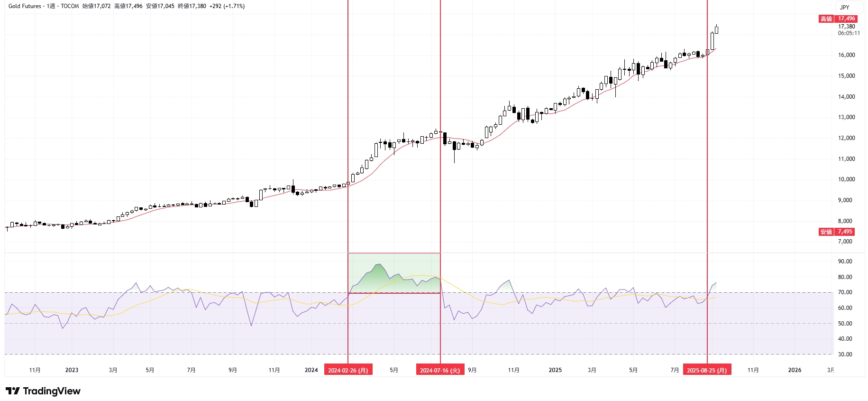The width and height of the screenshot is (868, 401).
Task: Click the 2024-07-16 (火) date marker
Action: (440, 370)
